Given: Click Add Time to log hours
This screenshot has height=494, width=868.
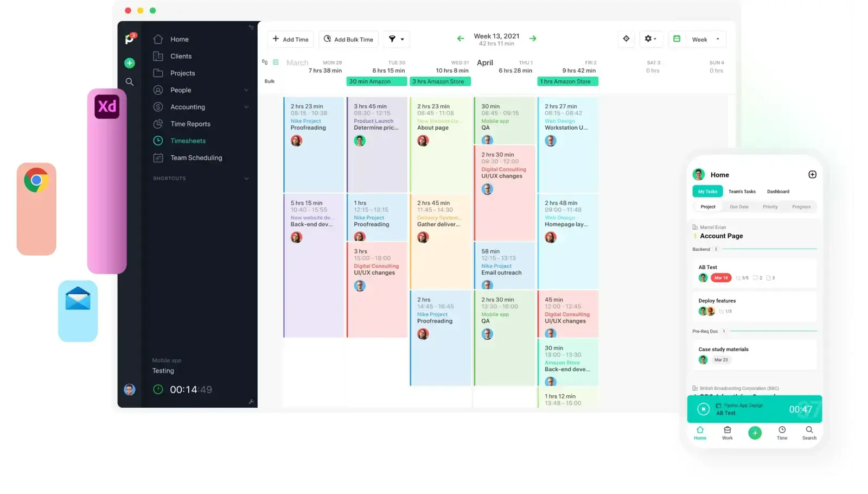Looking at the screenshot, I should click(290, 39).
